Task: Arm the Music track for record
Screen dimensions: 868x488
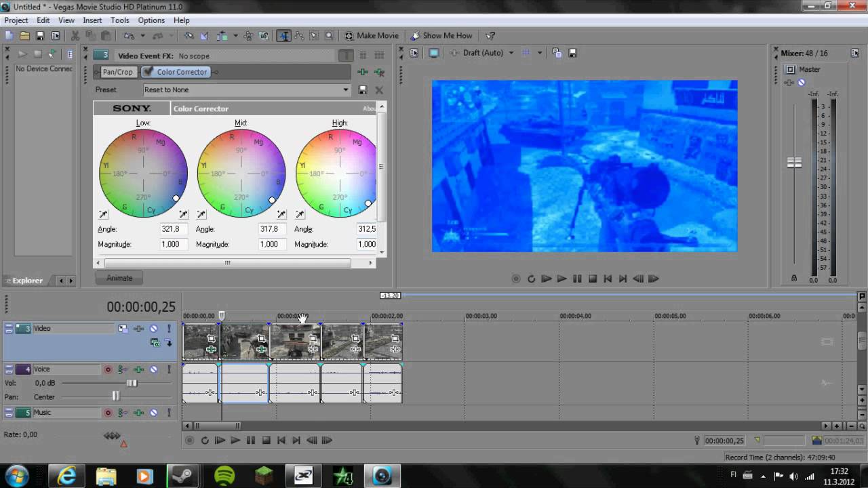Action: pyautogui.click(x=108, y=413)
